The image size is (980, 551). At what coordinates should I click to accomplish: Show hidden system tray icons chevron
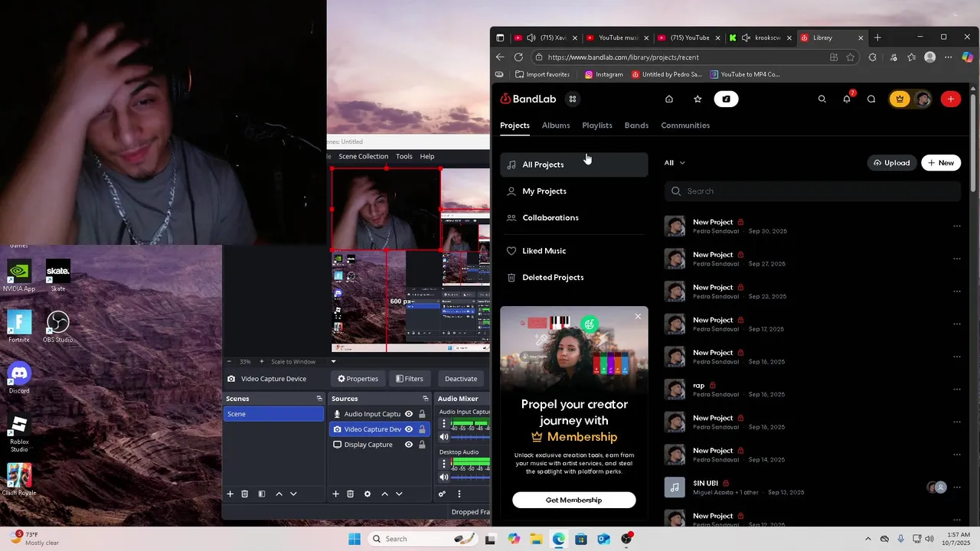pos(867,539)
